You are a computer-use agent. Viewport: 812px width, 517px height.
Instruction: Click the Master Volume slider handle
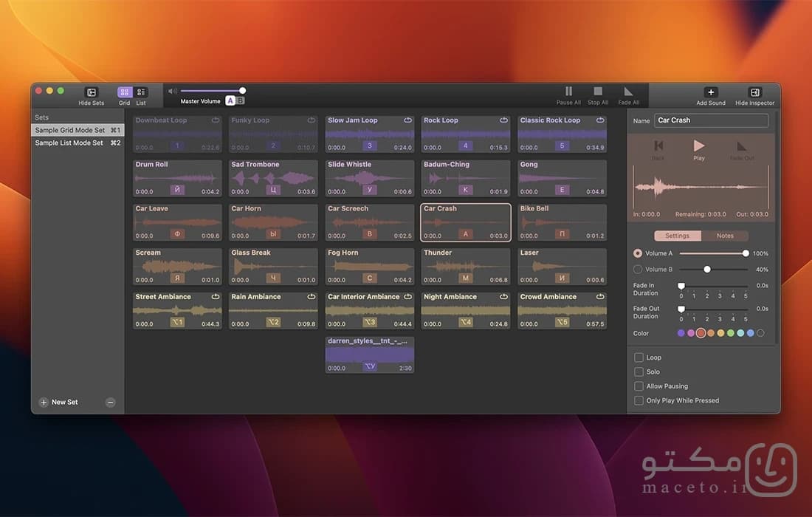[242, 91]
